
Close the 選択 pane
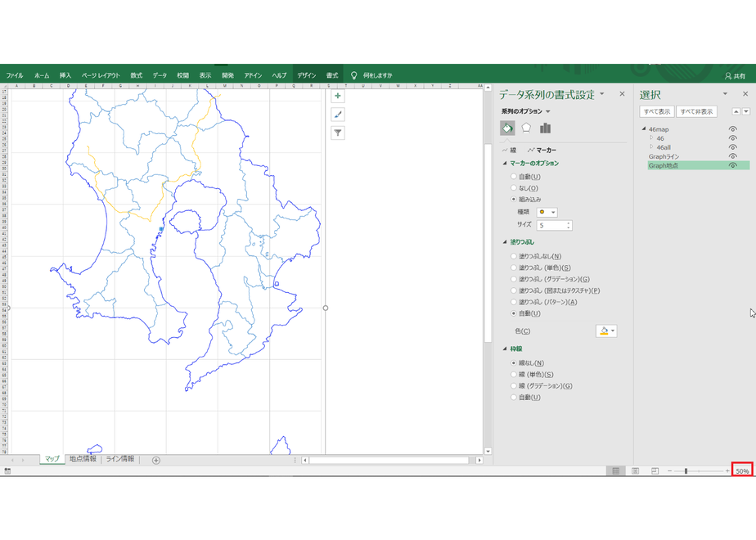pyautogui.click(x=745, y=94)
